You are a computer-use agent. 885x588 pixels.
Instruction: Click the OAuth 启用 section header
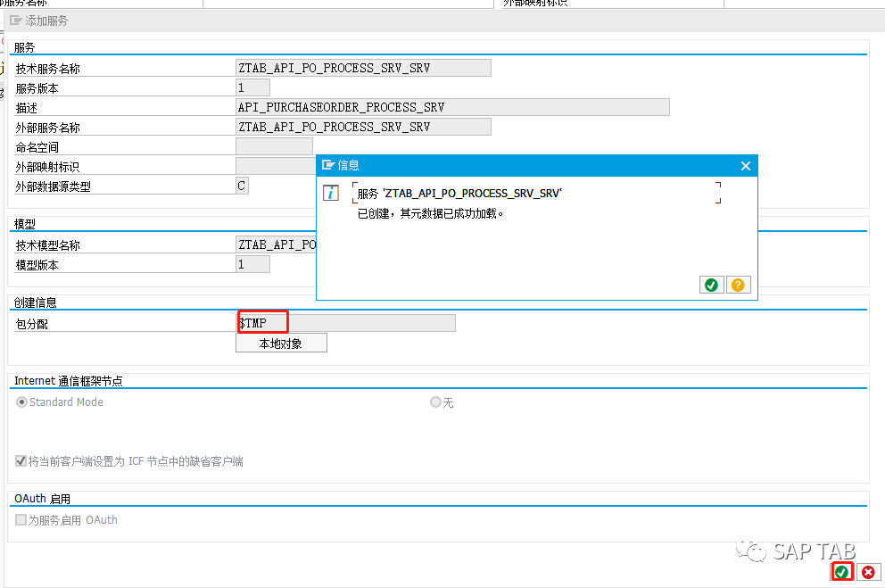pyautogui.click(x=42, y=499)
